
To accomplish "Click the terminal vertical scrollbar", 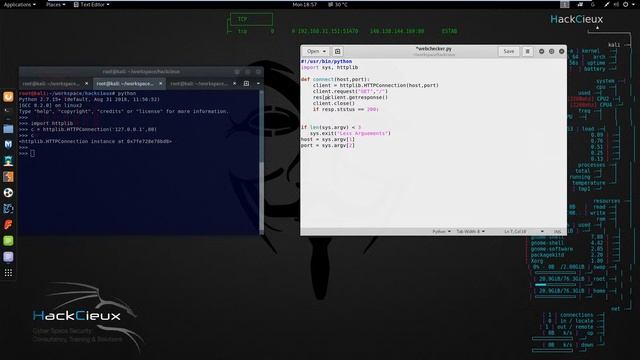I will click(261, 161).
